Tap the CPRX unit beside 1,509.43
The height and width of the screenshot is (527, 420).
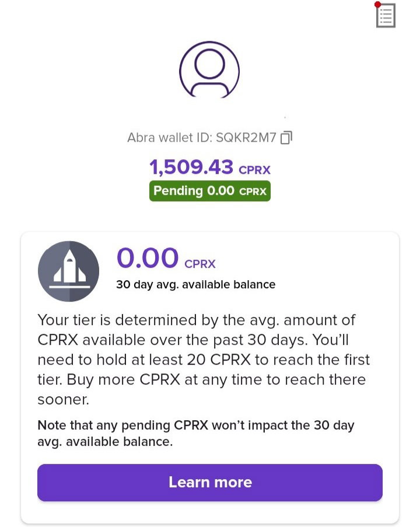click(x=254, y=170)
